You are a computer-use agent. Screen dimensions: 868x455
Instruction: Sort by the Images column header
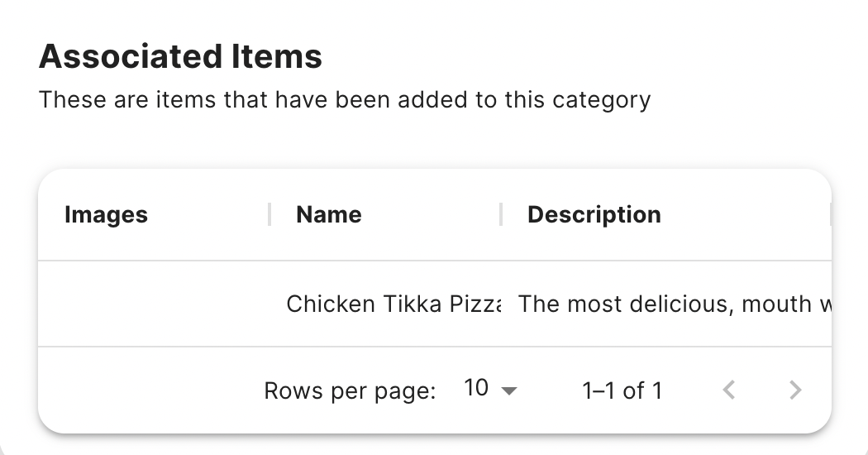tap(106, 215)
